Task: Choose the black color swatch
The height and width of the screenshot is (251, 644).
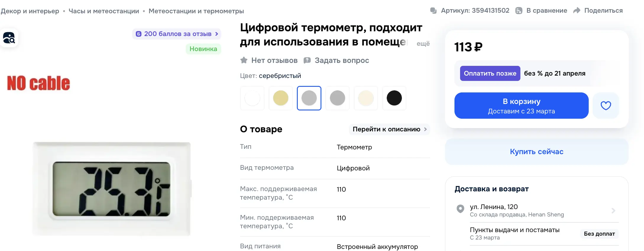Action: 394,98
